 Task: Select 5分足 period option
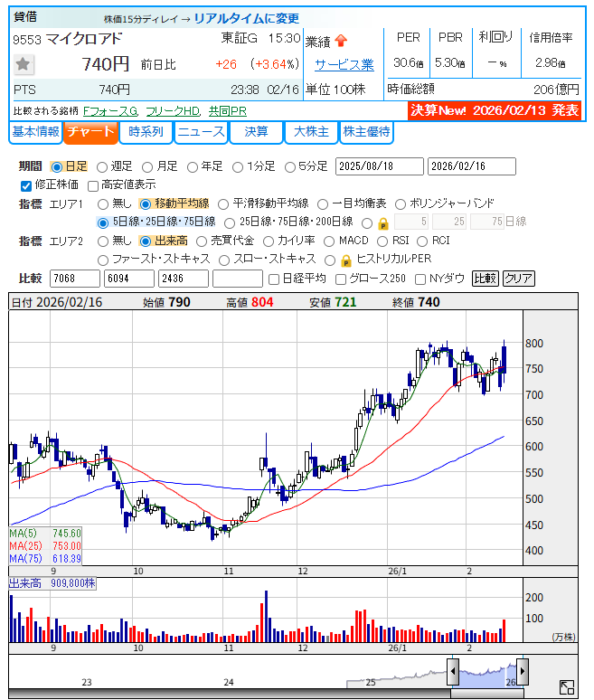point(290,167)
